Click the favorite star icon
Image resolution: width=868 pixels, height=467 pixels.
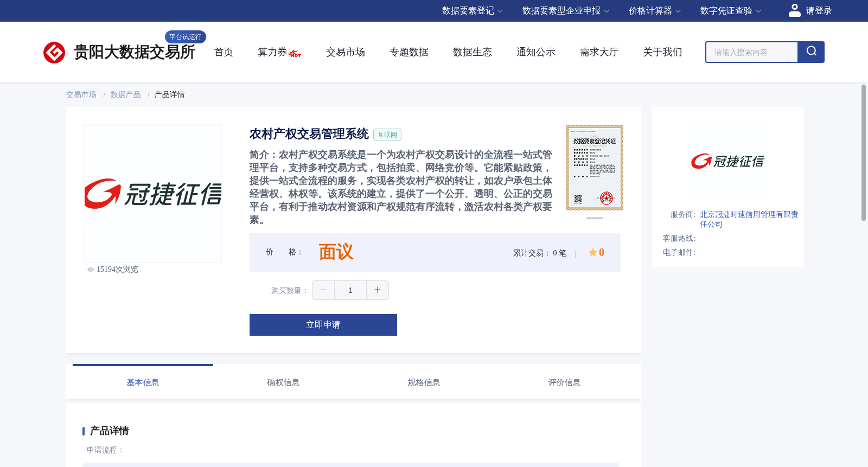[593, 252]
